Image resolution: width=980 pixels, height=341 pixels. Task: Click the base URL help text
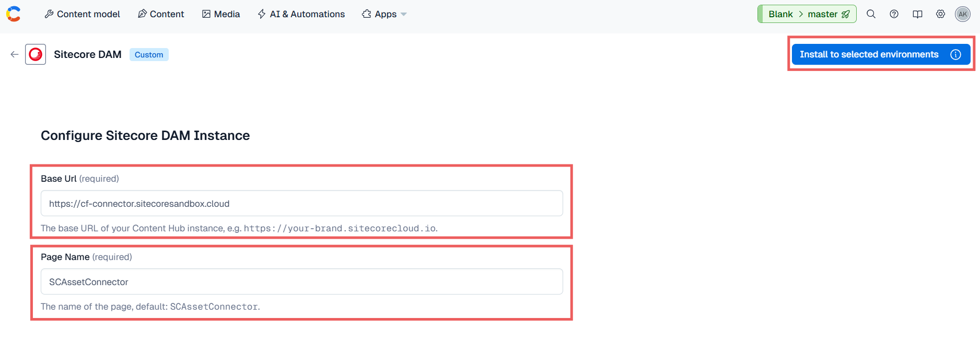[239, 228]
